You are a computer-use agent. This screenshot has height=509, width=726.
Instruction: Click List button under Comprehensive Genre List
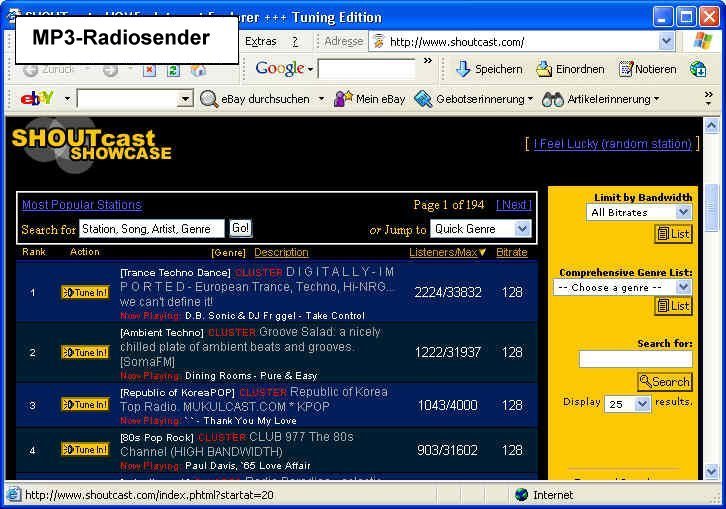[x=673, y=306]
